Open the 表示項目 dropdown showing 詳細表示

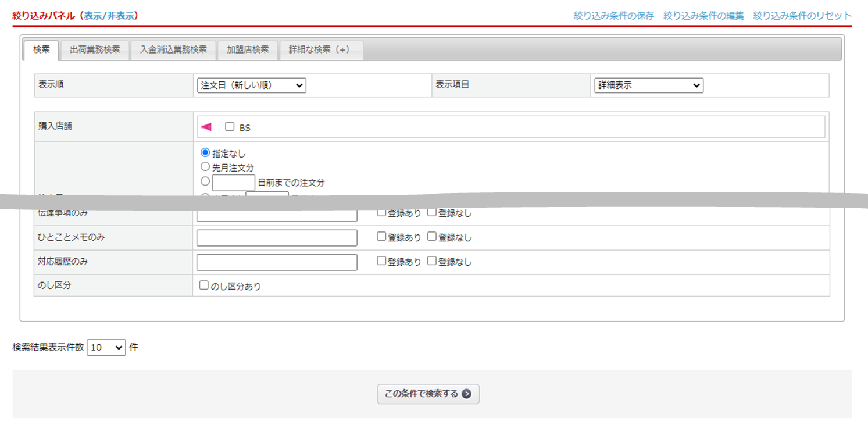pos(648,85)
